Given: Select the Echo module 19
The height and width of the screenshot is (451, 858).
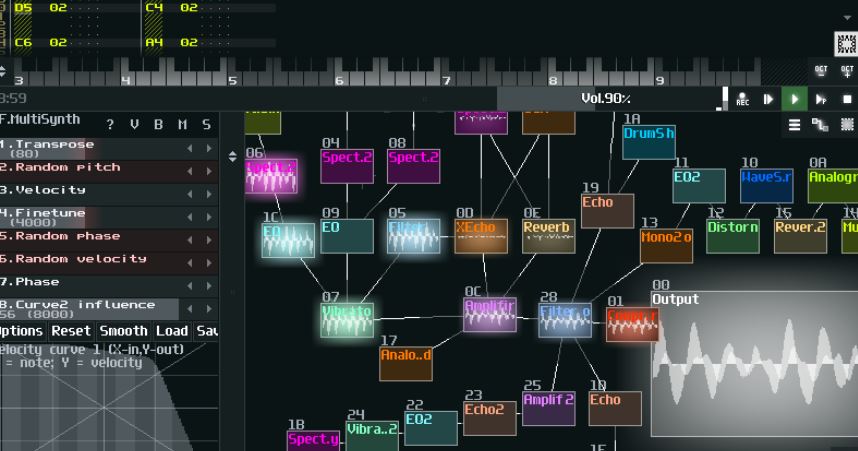Looking at the screenshot, I should 607,211.
